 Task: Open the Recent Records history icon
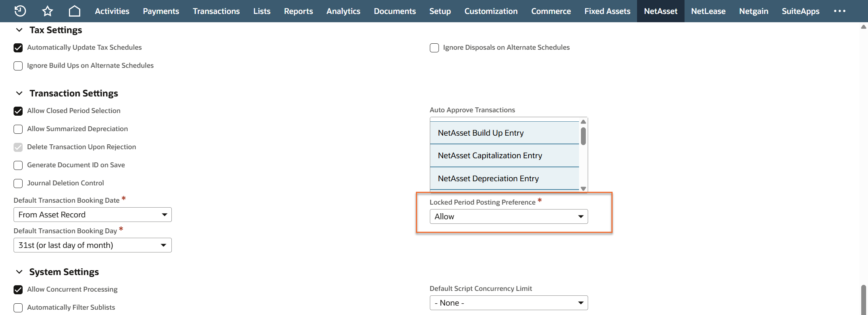[20, 11]
